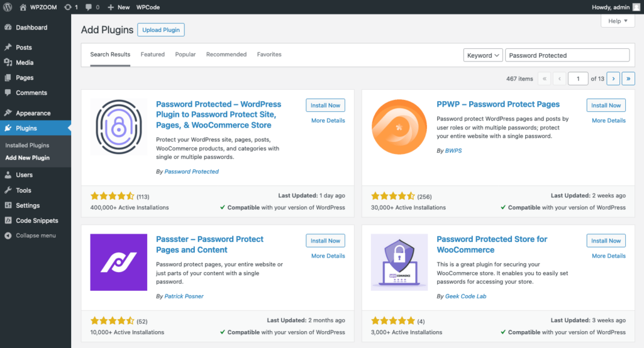The height and width of the screenshot is (348, 644).
Task: Click Last Updated: 2 months ago text
Action: pyautogui.click(x=306, y=320)
